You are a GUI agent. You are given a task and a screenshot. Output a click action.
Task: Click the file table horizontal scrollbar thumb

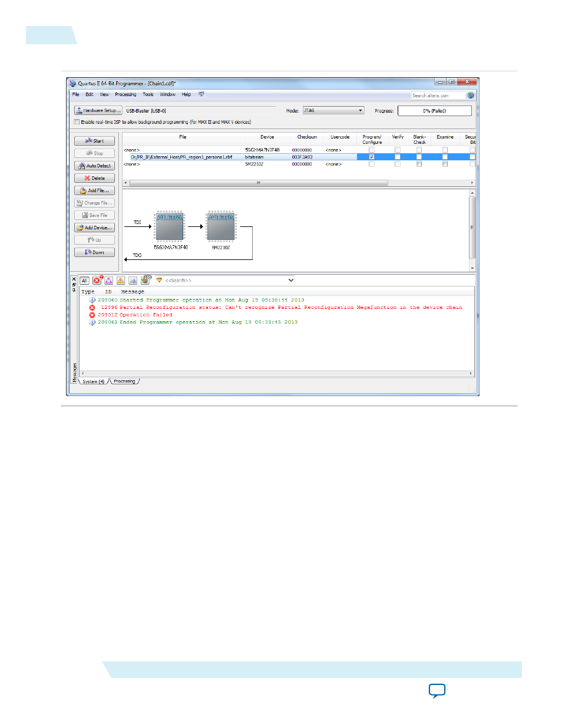pyautogui.click(x=259, y=183)
